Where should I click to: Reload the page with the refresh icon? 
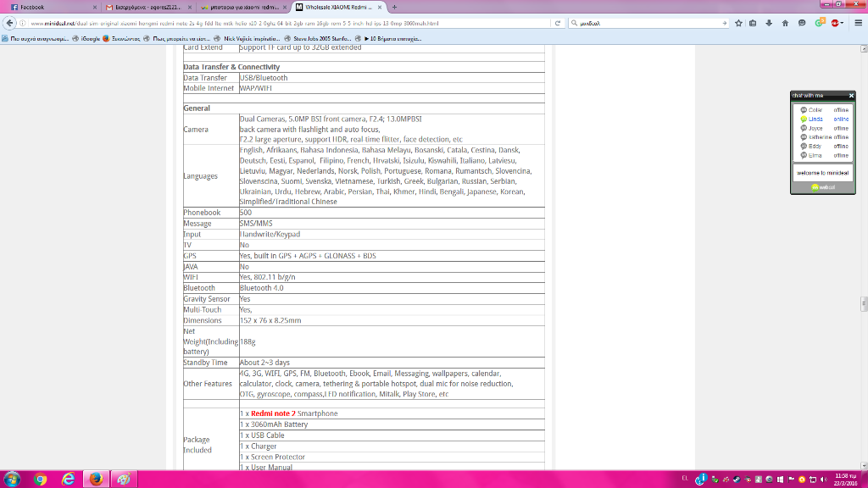tap(558, 23)
